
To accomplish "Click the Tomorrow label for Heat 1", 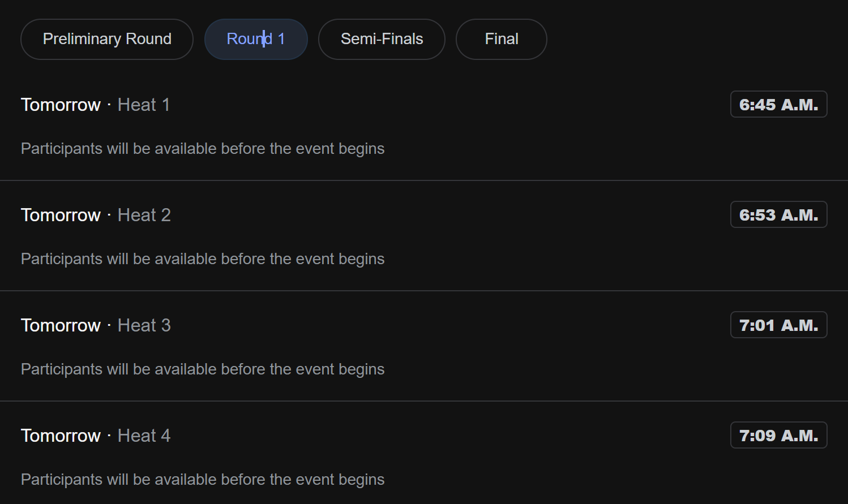I will pyautogui.click(x=61, y=105).
